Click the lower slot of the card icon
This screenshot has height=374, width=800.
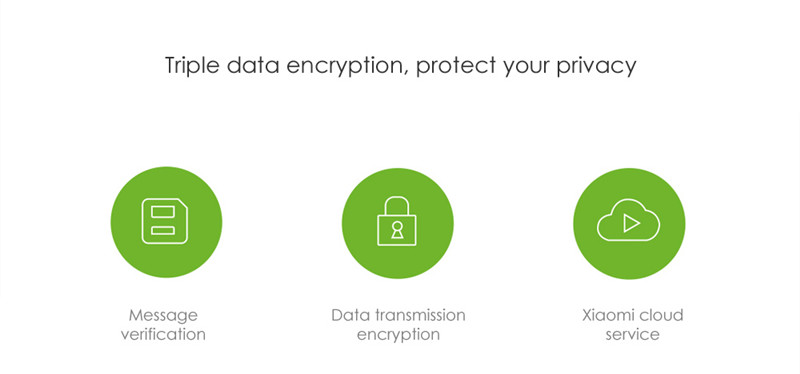click(163, 231)
